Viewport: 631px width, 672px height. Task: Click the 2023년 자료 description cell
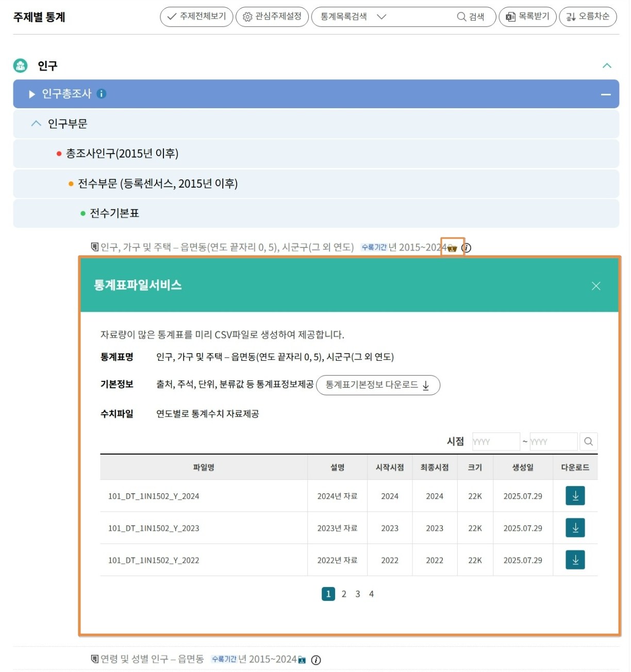[337, 528]
